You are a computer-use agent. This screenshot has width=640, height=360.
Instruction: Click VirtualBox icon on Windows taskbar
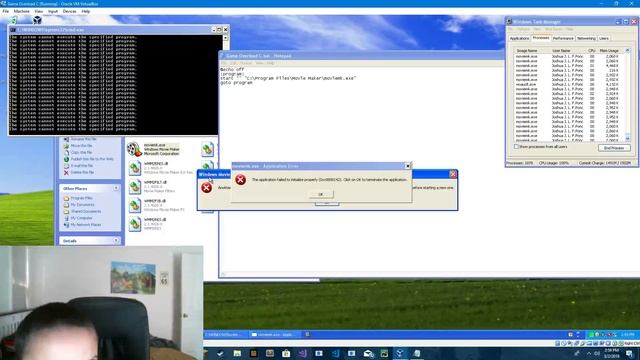point(400,353)
